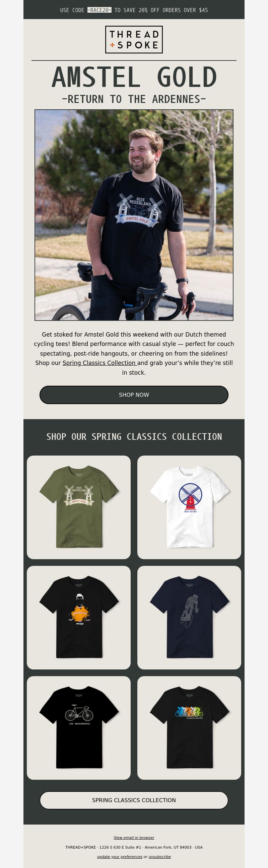Viewport: 268px width, 868px height.
Task: Open View email in browser link
Action: [x=134, y=838]
